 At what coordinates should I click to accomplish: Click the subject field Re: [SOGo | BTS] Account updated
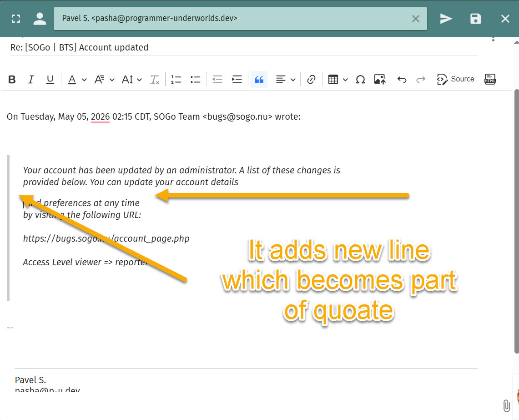pos(244,47)
